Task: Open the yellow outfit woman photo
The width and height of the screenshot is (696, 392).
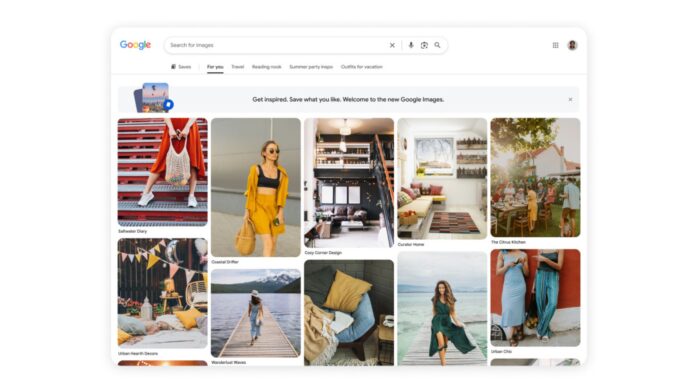Action: pos(256,187)
